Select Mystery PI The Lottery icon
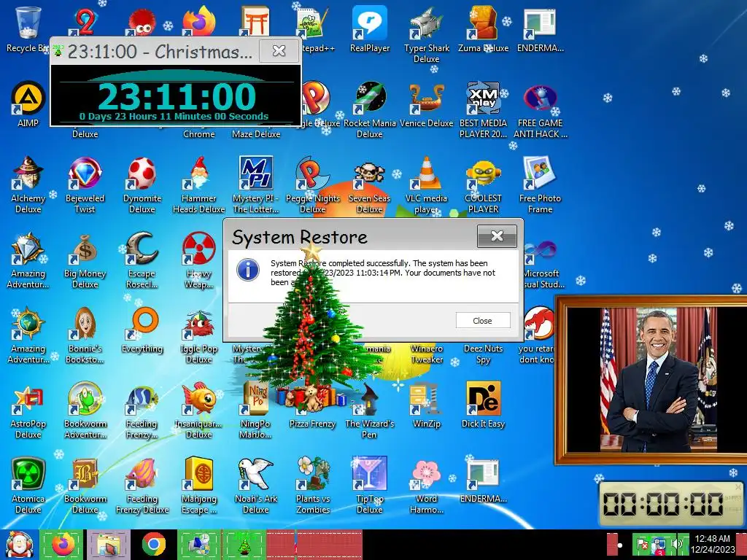The image size is (747, 560). click(x=256, y=184)
